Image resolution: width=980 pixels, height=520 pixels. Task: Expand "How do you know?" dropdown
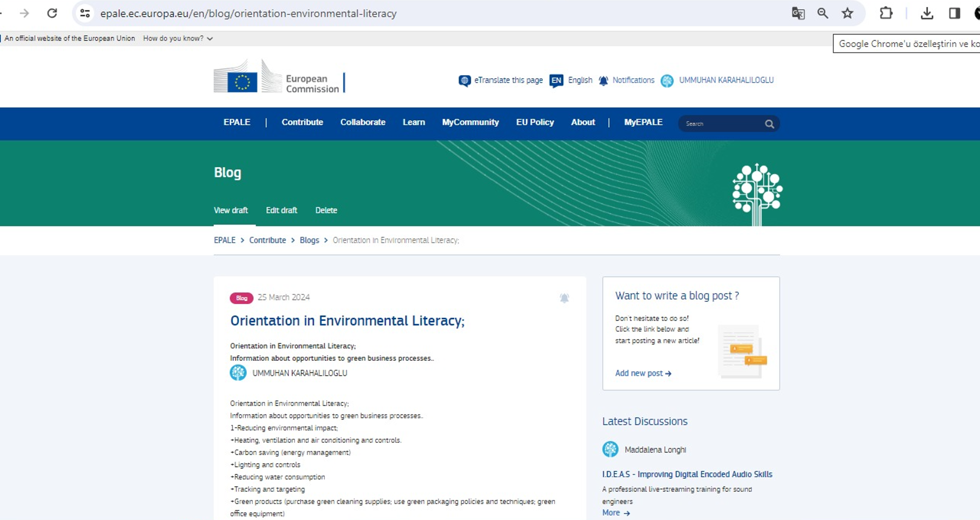178,39
